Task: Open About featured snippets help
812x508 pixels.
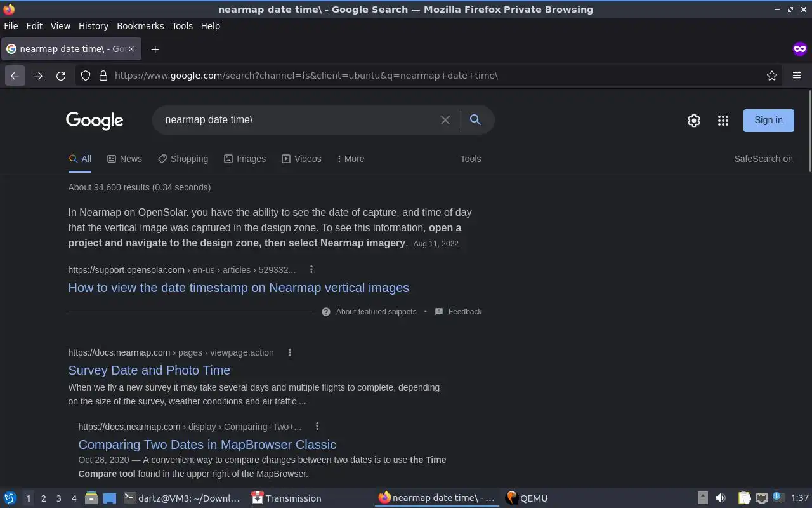Action: coord(369,312)
